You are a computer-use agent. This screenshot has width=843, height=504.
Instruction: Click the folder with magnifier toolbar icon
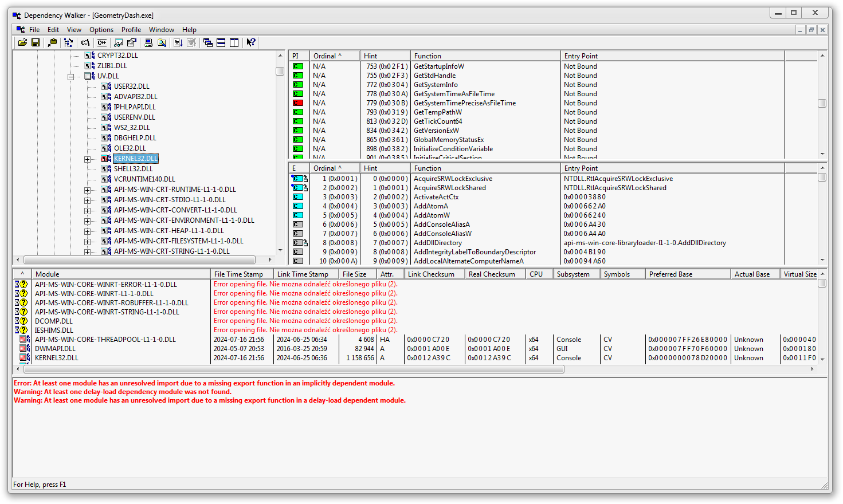(162, 42)
